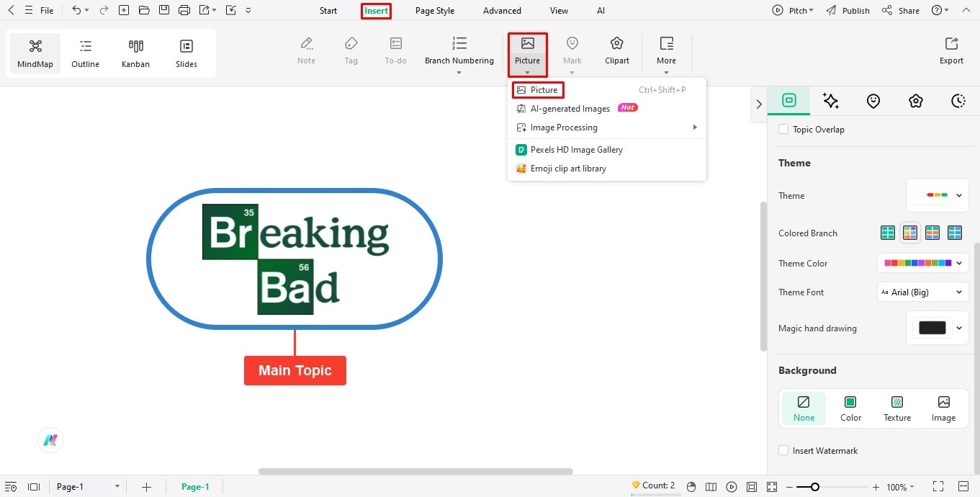
Task: Click the Share button
Action: (x=900, y=11)
